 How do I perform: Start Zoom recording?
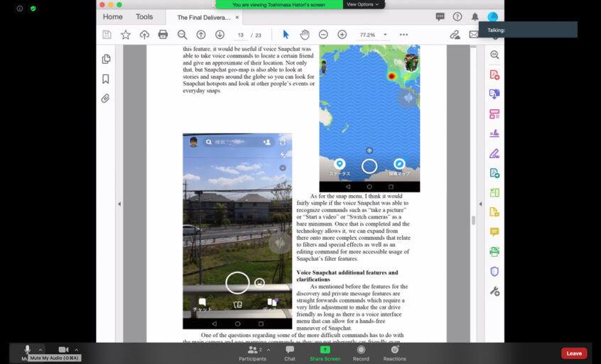[x=361, y=353]
